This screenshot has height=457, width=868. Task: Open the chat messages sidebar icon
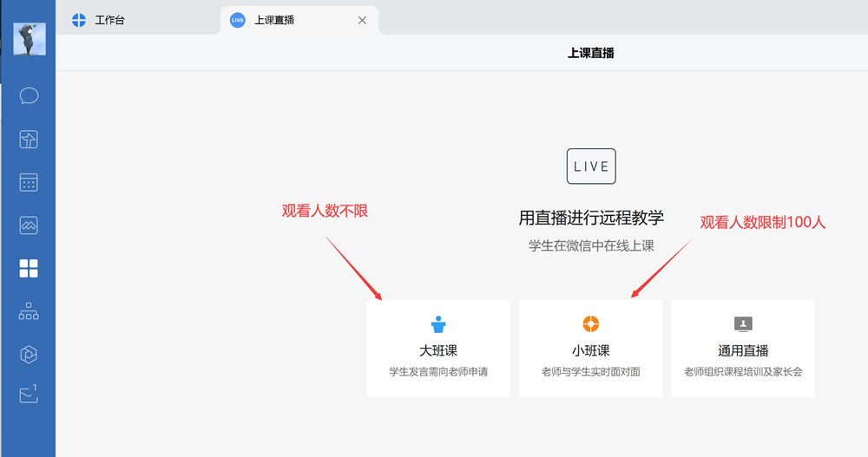tap(29, 95)
